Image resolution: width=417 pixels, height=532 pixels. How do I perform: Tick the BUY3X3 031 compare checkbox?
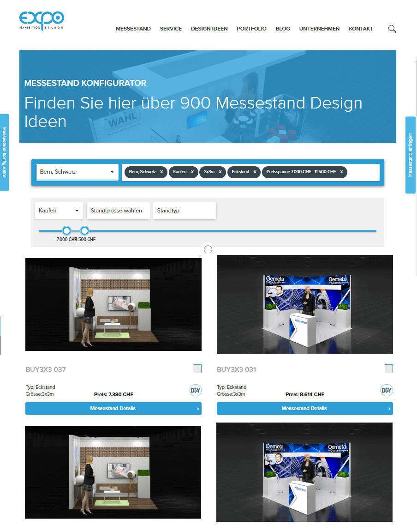point(389,369)
